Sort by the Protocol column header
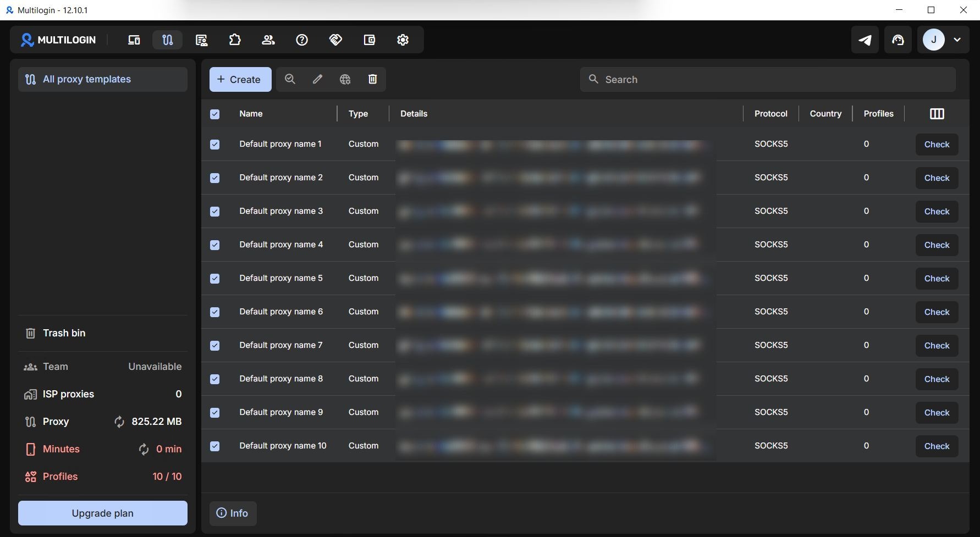 point(770,114)
